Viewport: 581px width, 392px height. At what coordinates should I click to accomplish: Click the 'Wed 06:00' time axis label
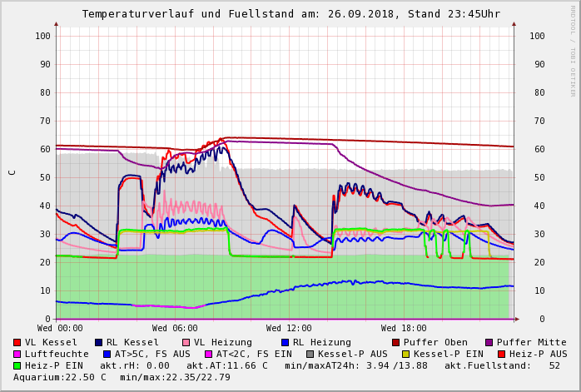pyautogui.click(x=175, y=329)
